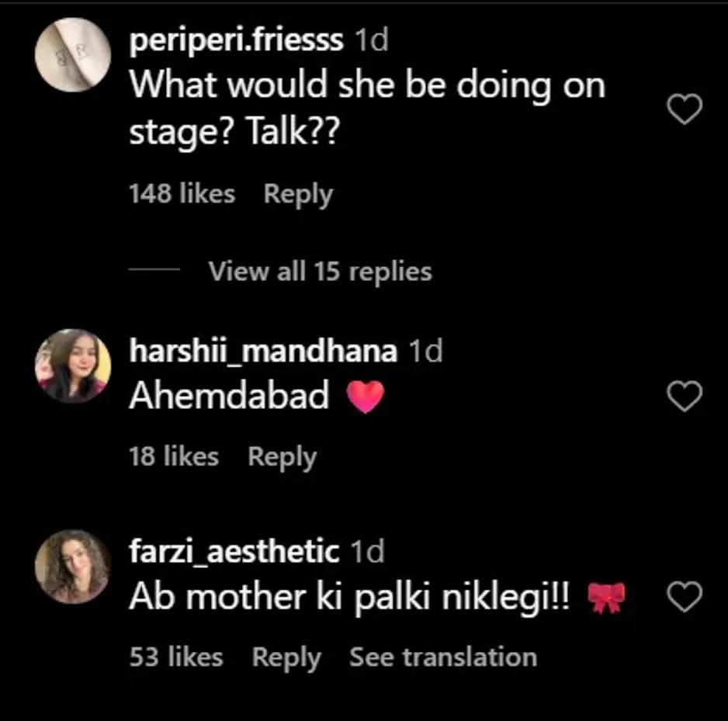Open periperi.friesss profile picture

(73, 54)
